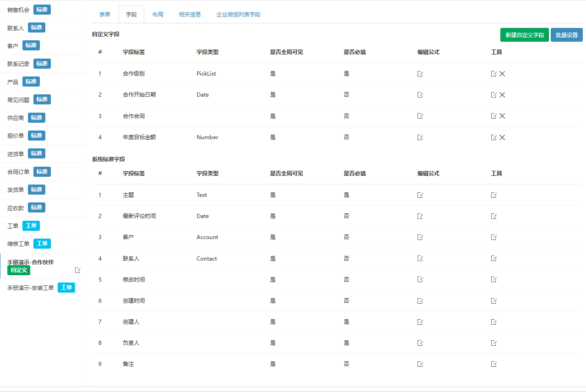Edit the 手册演示-合作伙伴 module name

(x=77, y=270)
